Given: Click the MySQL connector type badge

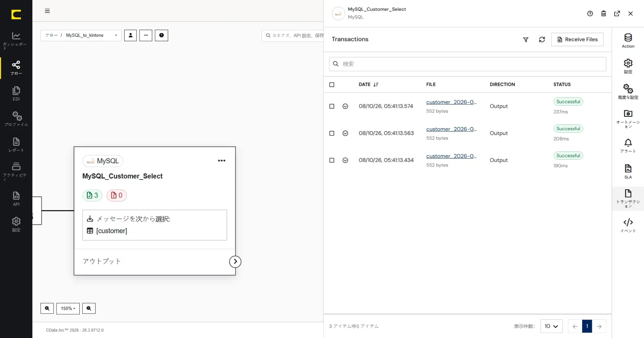Looking at the screenshot, I should pos(103,161).
